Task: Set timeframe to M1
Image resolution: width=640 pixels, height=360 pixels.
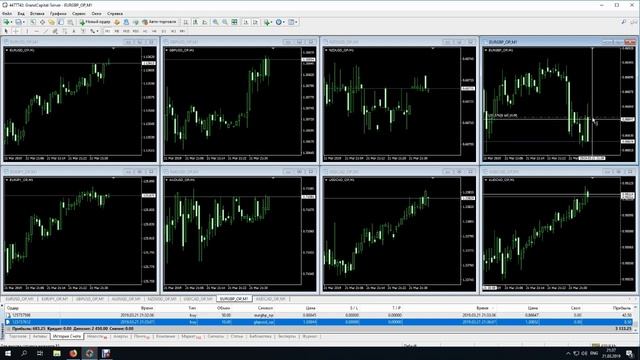Action: pos(107,31)
